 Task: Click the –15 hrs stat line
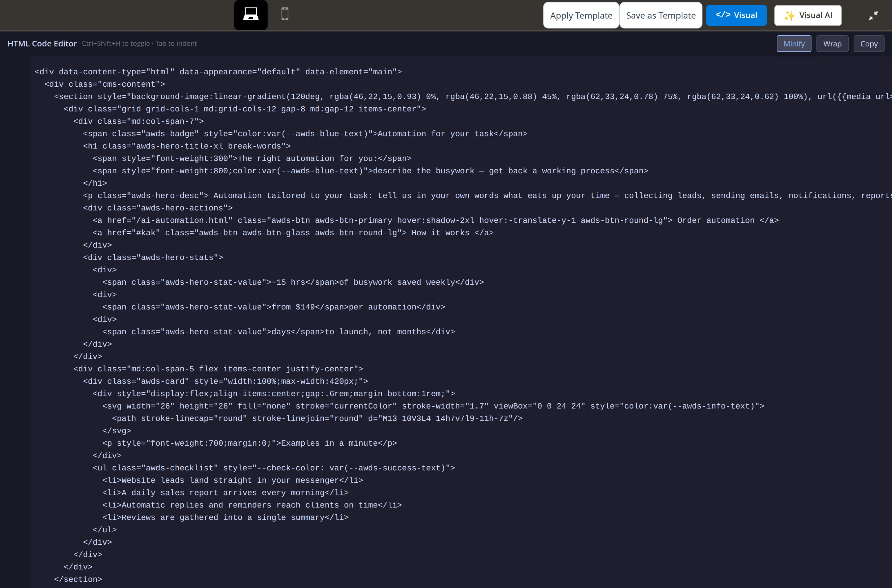coord(293,282)
